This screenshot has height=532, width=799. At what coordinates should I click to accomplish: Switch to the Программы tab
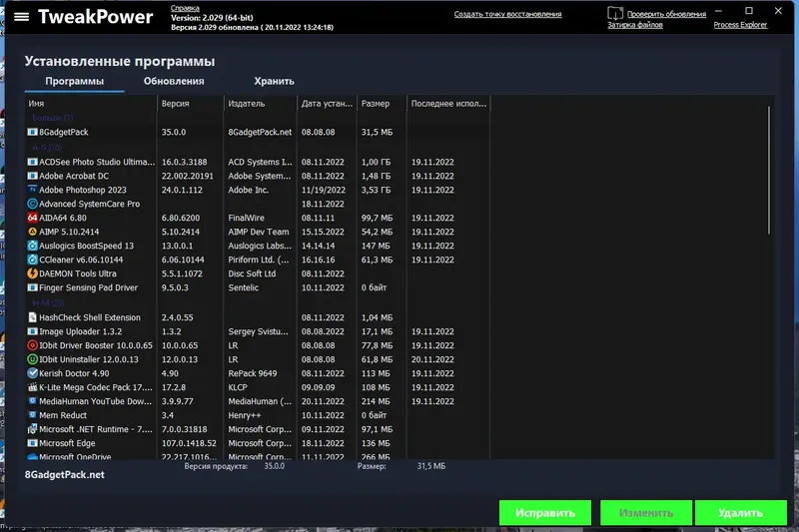74,82
